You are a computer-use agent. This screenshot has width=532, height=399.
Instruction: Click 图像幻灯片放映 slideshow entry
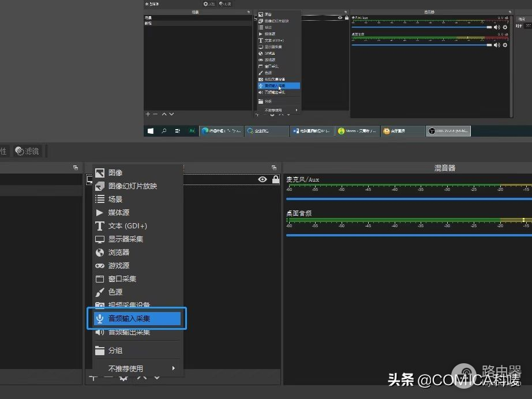(x=133, y=186)
